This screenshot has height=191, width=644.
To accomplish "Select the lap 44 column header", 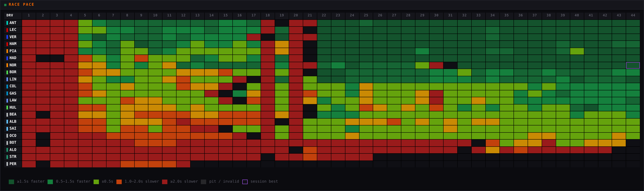I will click(633, 16).
